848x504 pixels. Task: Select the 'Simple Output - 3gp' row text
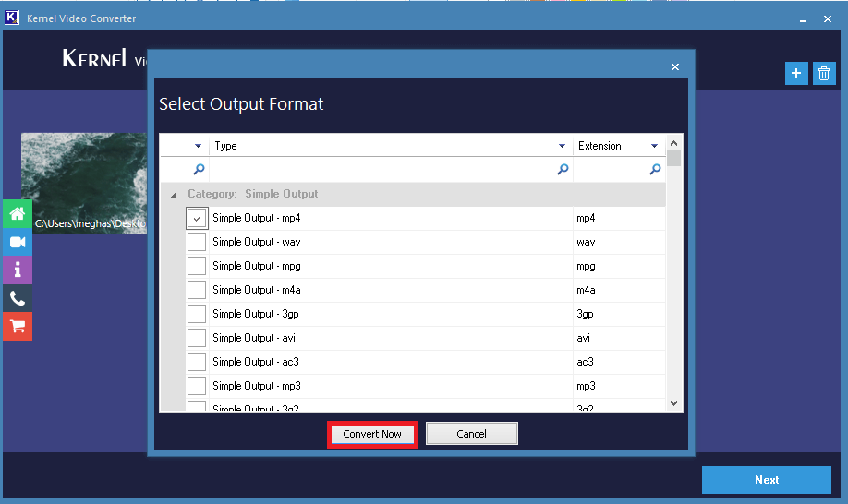click(256, 314)
